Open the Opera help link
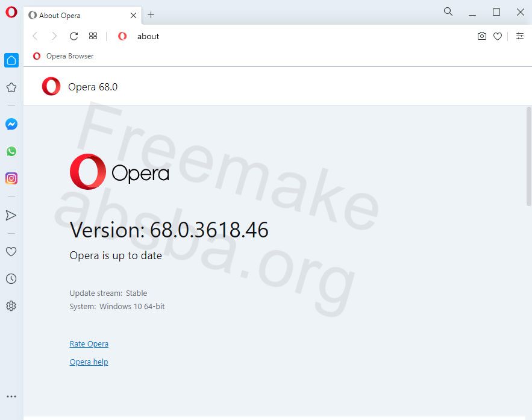532x420 pixels. click(89, 362)
